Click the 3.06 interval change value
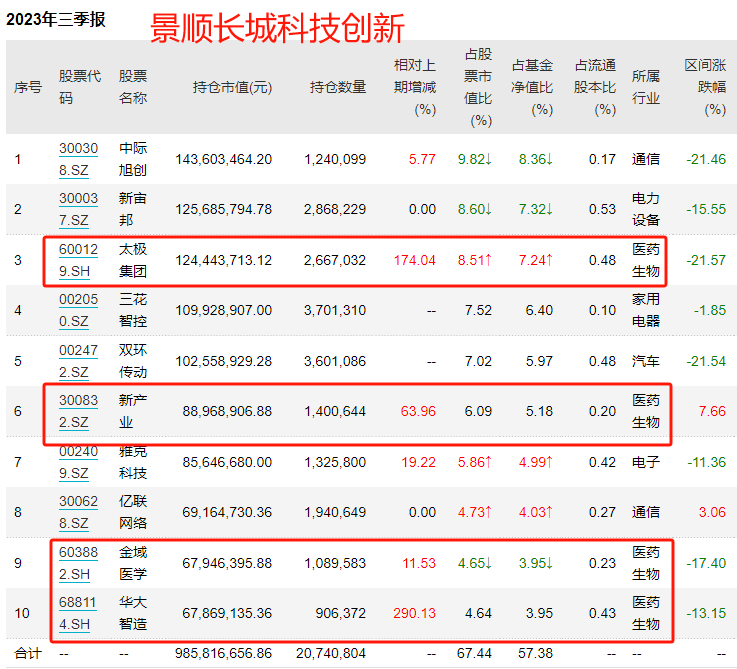Viewport: 737px width, 669px height. pyautogui.click(x=713, y=512)
